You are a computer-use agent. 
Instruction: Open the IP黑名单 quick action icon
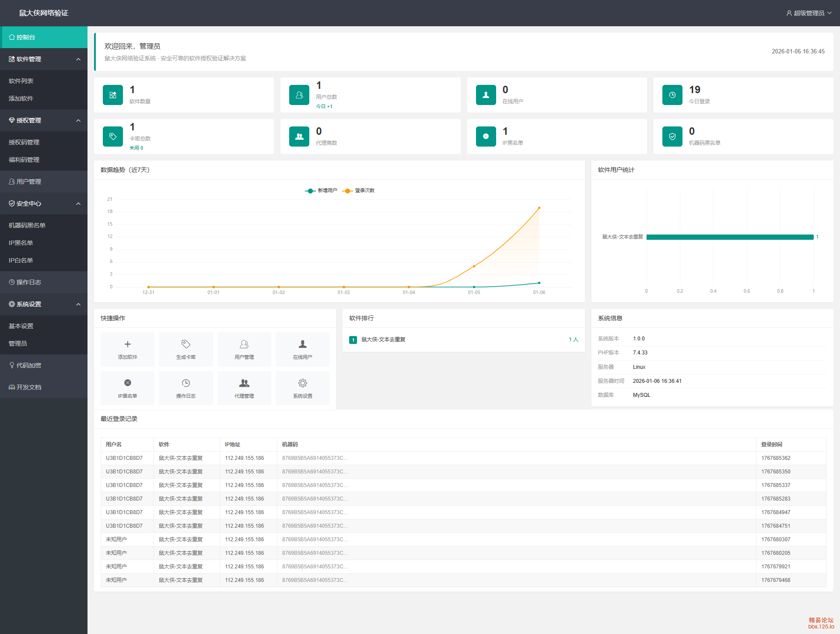[127, 383]
